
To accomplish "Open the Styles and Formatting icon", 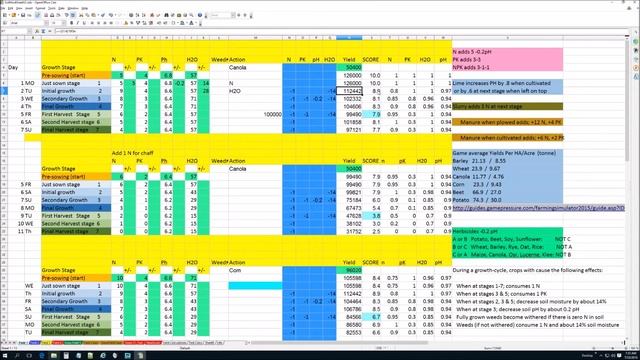I will (4, 23).
